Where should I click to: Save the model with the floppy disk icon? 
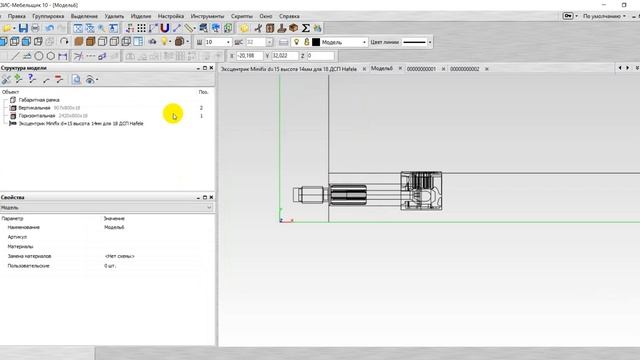(x=23, y=28)
